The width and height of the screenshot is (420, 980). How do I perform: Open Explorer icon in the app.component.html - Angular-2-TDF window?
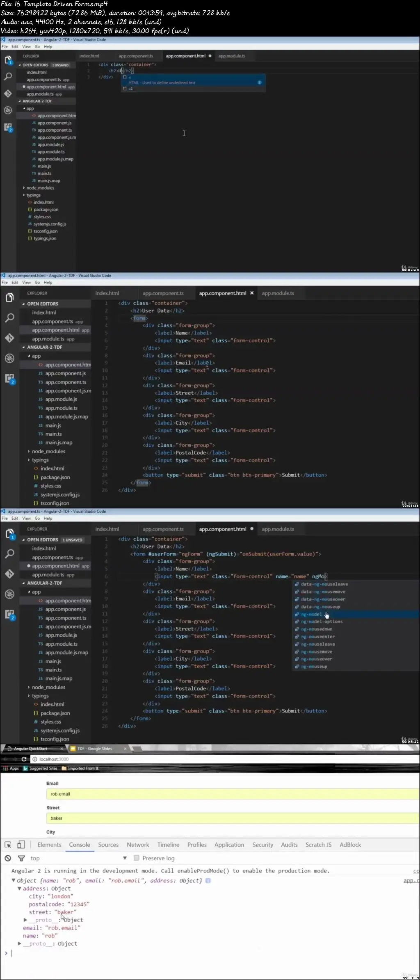click(x=9, y=297)
